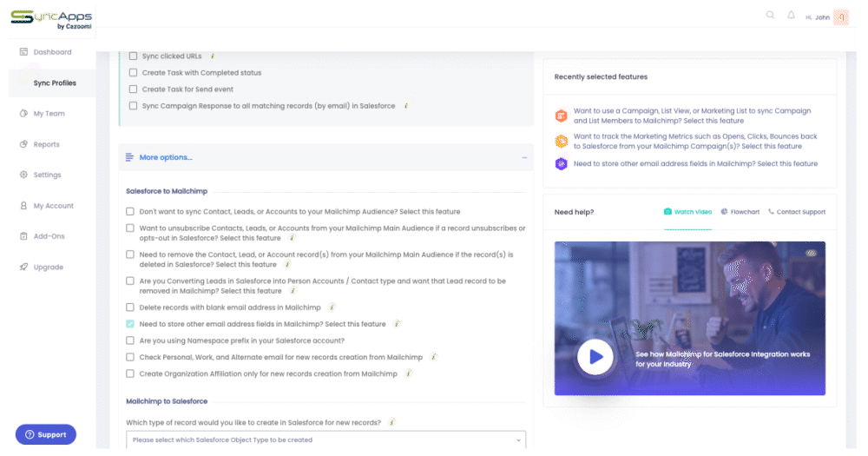Open recent feature about tracking Marketing Metrics

[x=695, y=142]
